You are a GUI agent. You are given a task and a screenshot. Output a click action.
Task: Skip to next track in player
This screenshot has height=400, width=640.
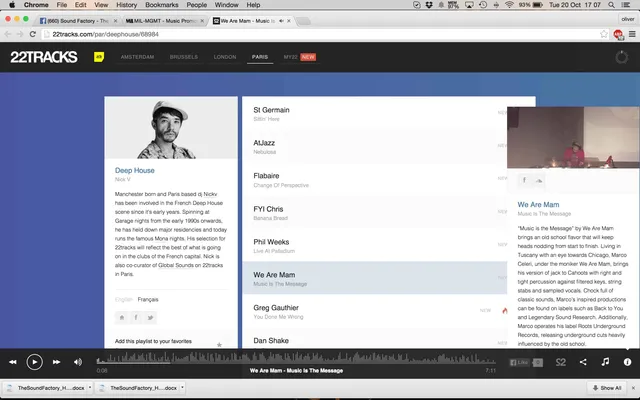point(56,362)
